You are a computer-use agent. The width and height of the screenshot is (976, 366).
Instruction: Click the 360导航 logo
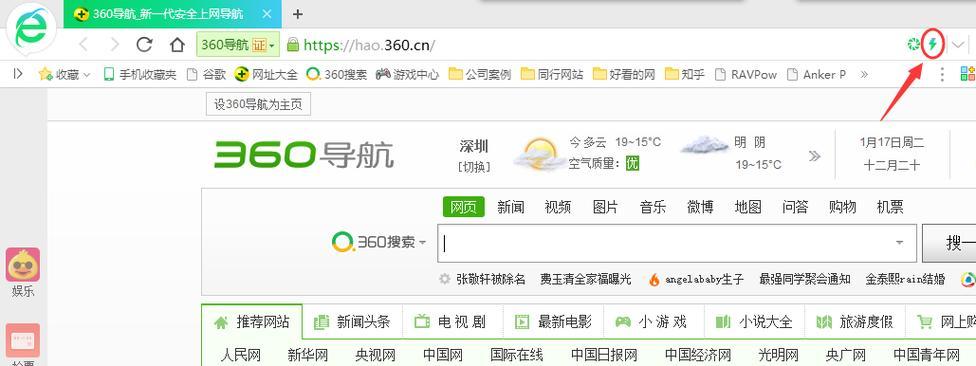click(x=304, y=154)
